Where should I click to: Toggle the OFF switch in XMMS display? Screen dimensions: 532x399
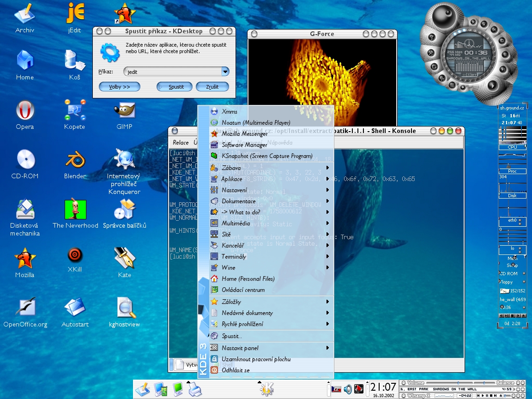473,74
